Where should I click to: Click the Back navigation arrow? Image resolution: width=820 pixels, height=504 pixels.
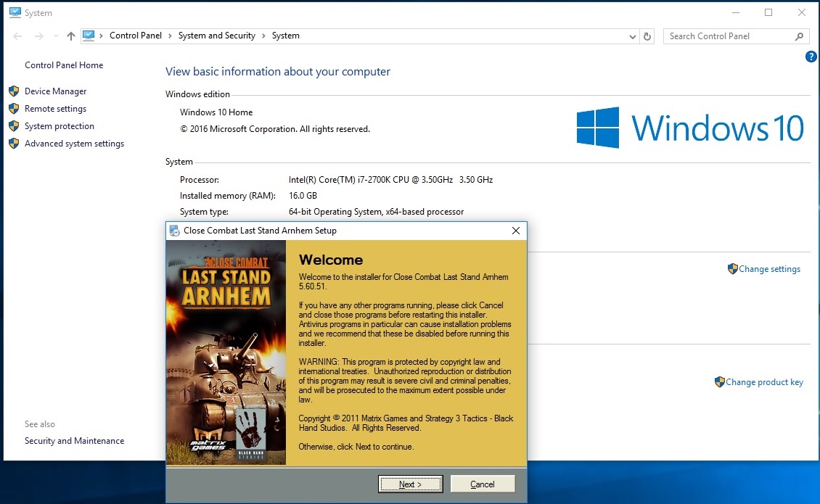pos(17,36)
